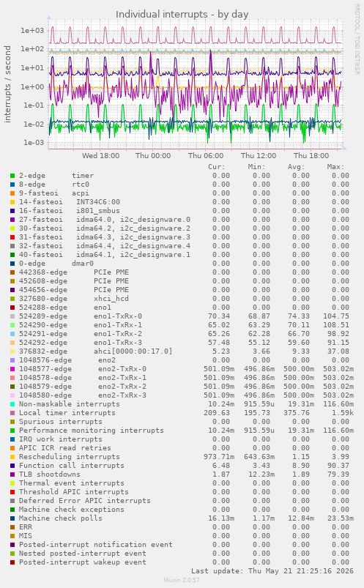This screenshot has width=364, height=588.
Task: Click the 'Thu 06:00' x-axis label
Action: click(x=206, y=156)
